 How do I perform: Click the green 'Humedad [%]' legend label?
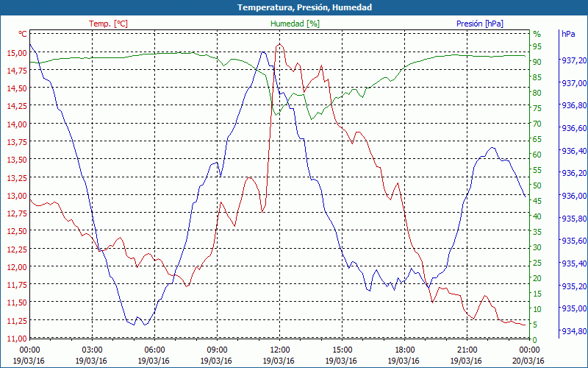click(x=295, y=24)
